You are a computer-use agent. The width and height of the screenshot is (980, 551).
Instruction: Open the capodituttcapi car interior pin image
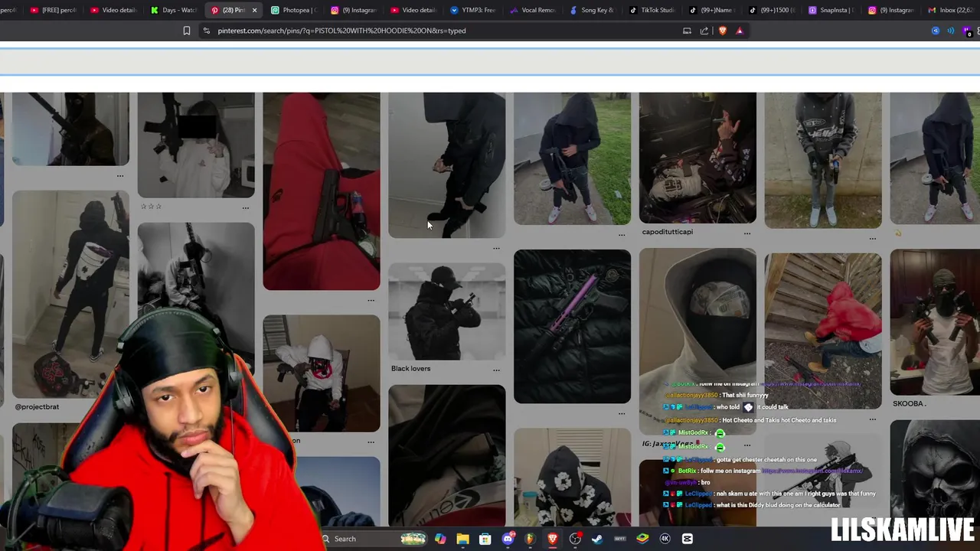pyautogui.click(x=697, y=158)
